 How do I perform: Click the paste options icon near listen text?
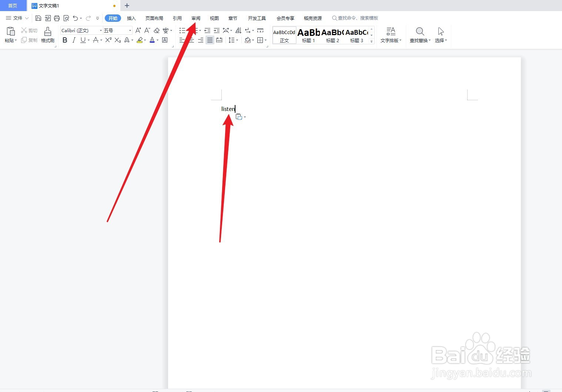pos(239,117)
